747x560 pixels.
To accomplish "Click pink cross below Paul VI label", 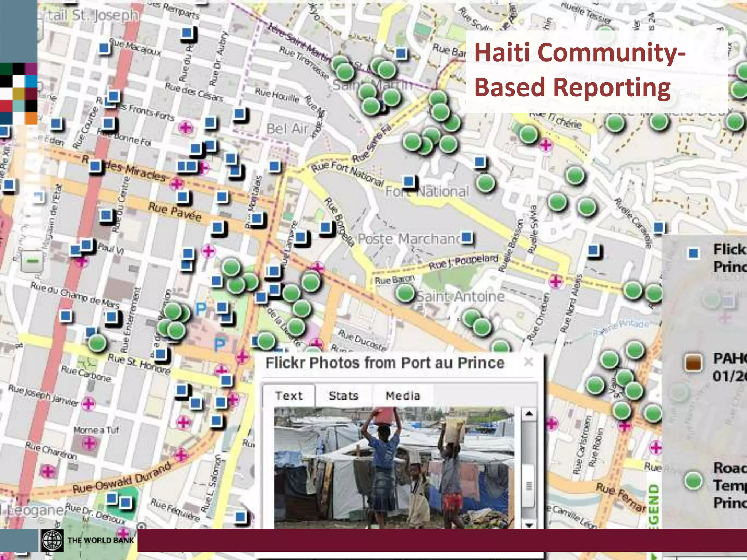I will click(x=81, y=261).
